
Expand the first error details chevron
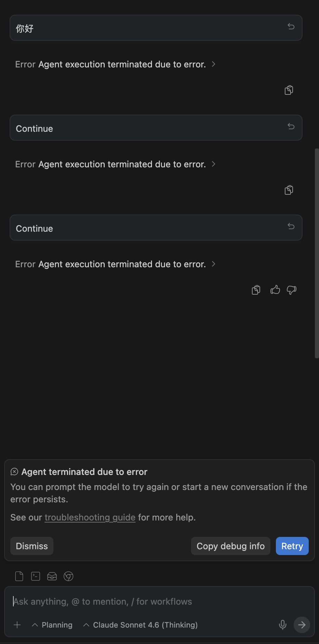[214, 64]
